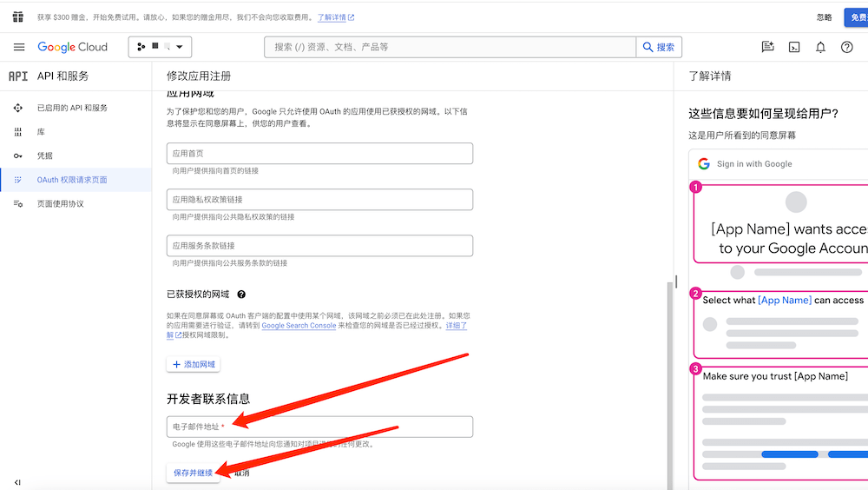Dismiss the banner with 忽略
Screen dimensions: 868x490
point(824,17)
